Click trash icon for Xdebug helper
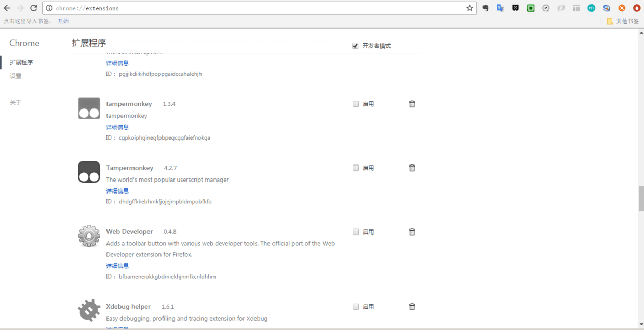 point(412,307)
